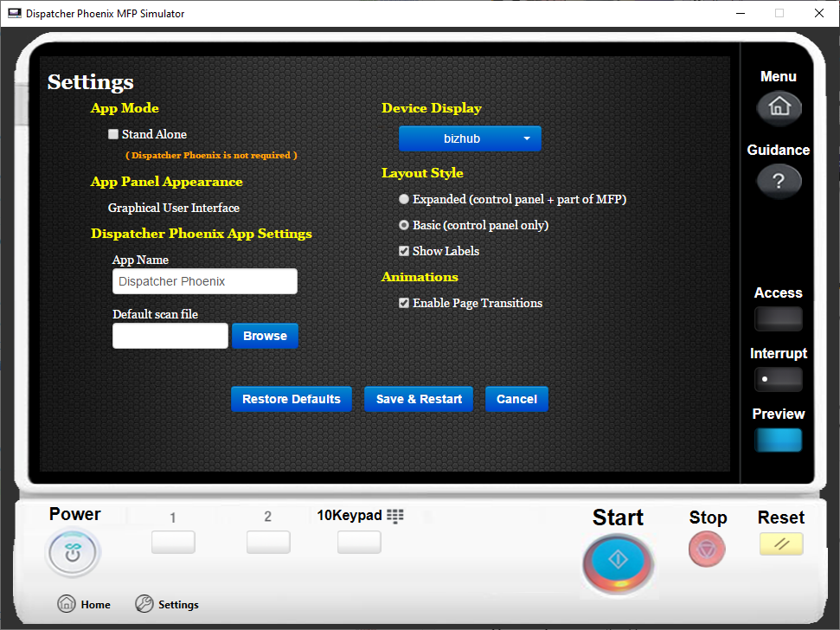
Task: Click the App Name text field
Action: click(205, 281)
